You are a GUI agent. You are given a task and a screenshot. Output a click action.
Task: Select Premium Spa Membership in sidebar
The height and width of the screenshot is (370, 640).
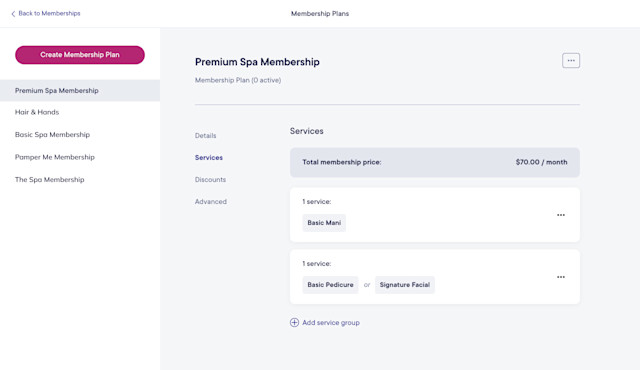(x=80, y=91)
